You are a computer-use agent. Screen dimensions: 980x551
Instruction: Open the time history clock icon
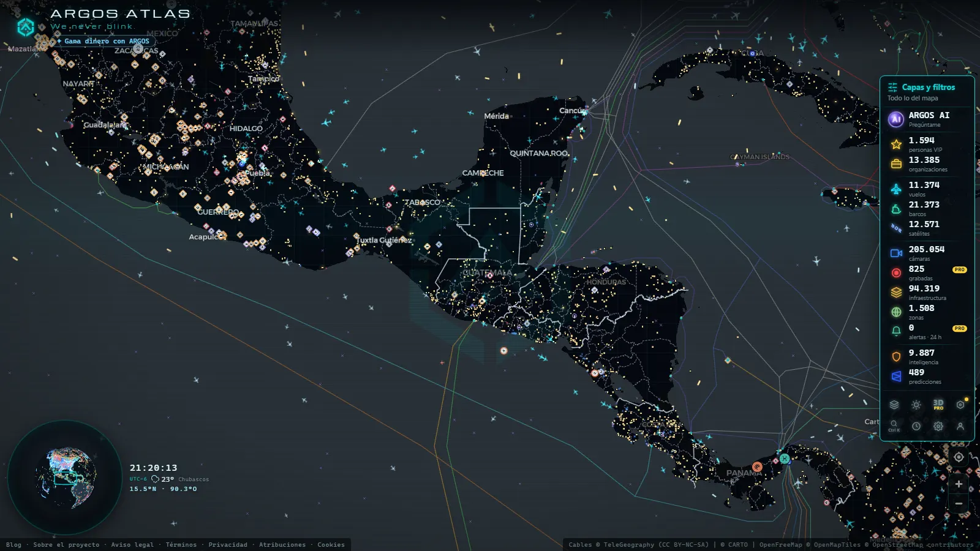(x=916, y=426)
